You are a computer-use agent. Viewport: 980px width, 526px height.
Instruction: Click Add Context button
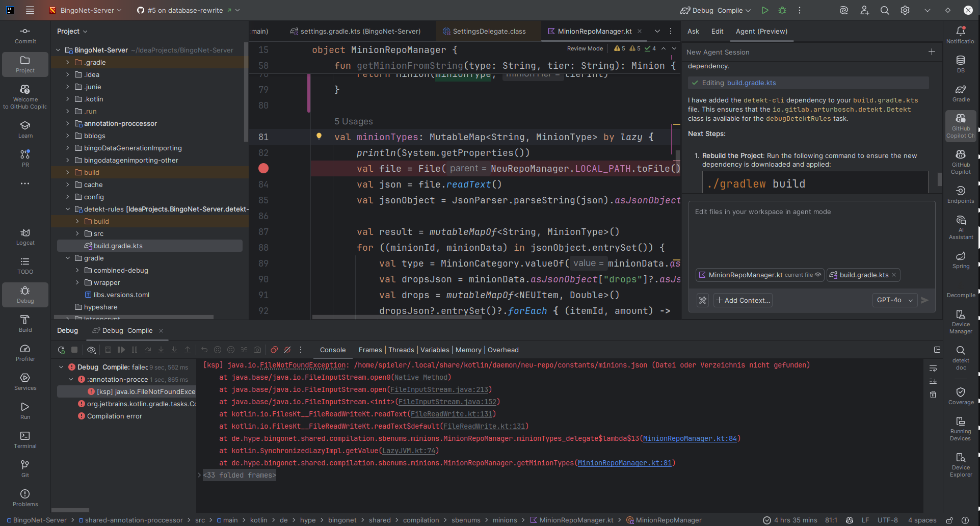[743, 300]
